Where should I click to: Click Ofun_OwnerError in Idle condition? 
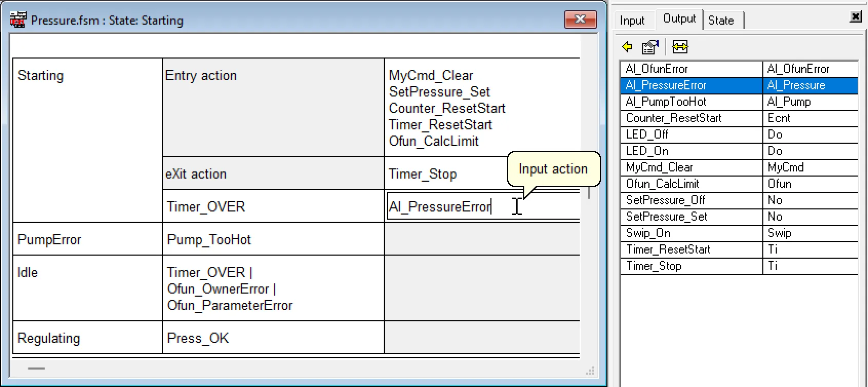coord(219,289)
